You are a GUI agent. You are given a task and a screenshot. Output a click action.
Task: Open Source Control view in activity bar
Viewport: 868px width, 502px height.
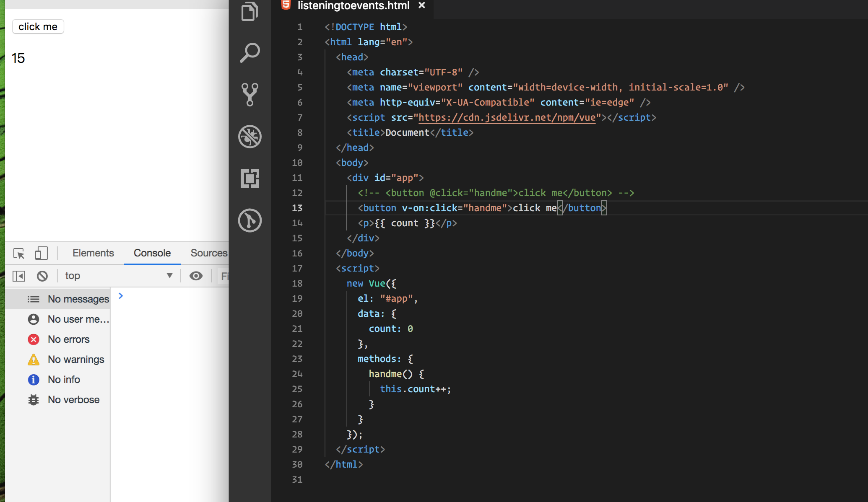[250, 94]
